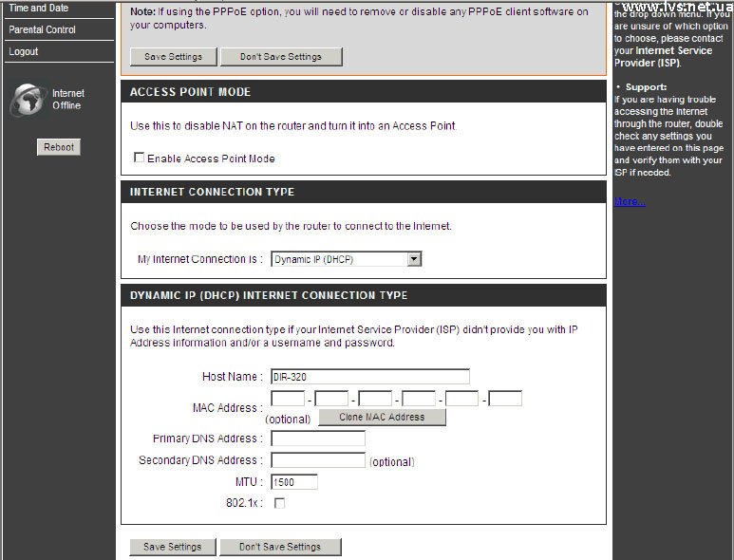Focus the last MAC Address octet field
Image resolution: width=734 pixels, height=560 pixels.
(x=505, y=399)
